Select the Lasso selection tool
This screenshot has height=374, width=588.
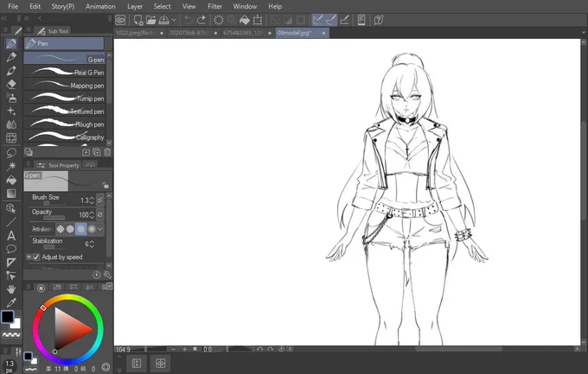[11, 153]
